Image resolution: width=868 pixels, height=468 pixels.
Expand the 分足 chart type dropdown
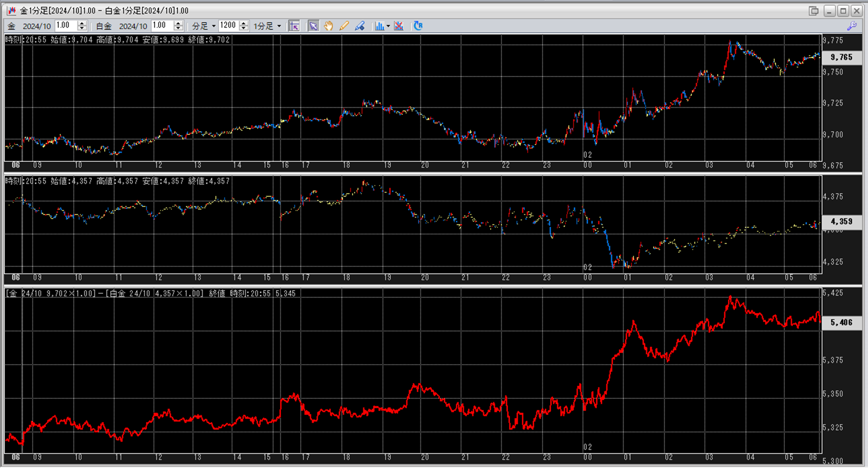[x=204, y=26]
